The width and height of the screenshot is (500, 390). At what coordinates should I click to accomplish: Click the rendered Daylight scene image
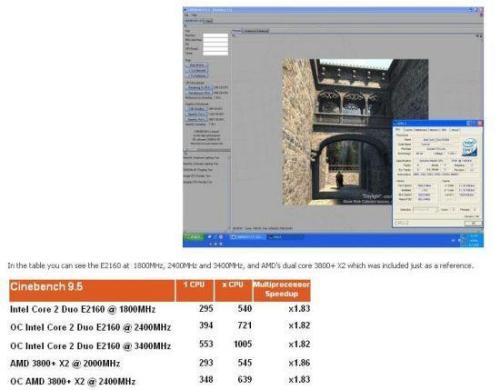pyautogui.click(x=355, y=132)
